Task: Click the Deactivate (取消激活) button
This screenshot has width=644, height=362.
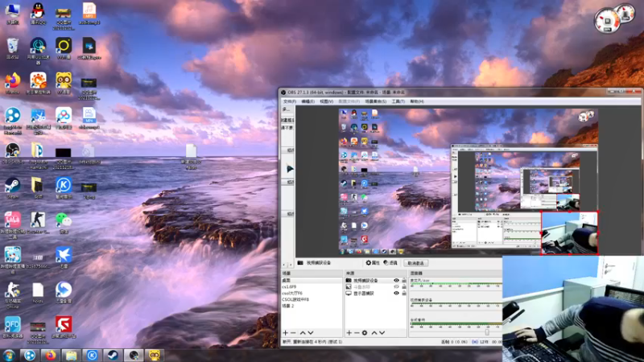Action: click(415, 263)
